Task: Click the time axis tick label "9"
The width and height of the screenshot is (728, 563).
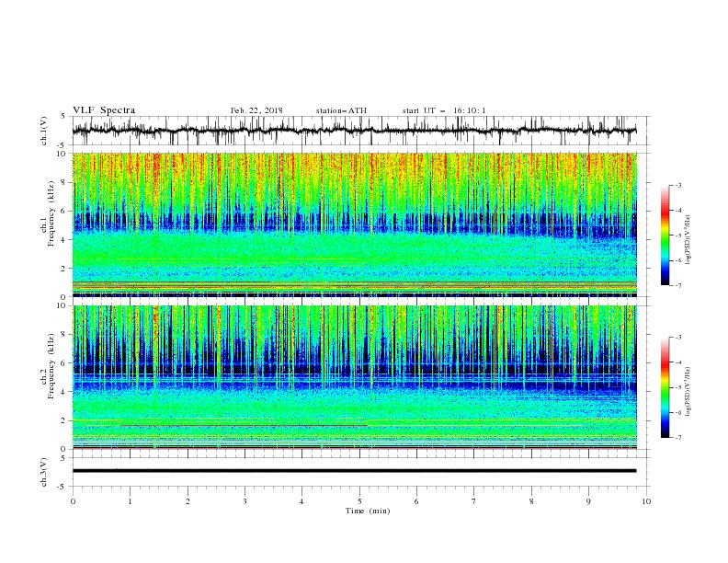Action: 588,501
